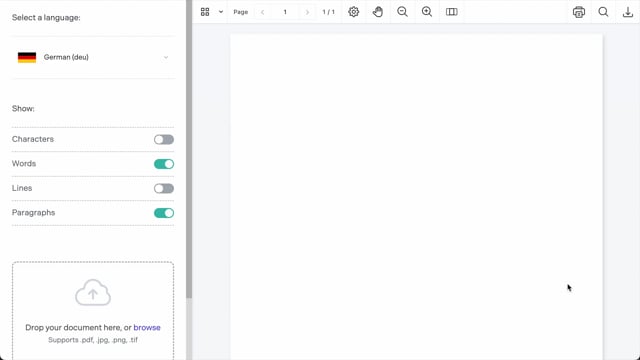Download the document
The height and width of the screenshot is (360, 640).
[x=628, y=12]
